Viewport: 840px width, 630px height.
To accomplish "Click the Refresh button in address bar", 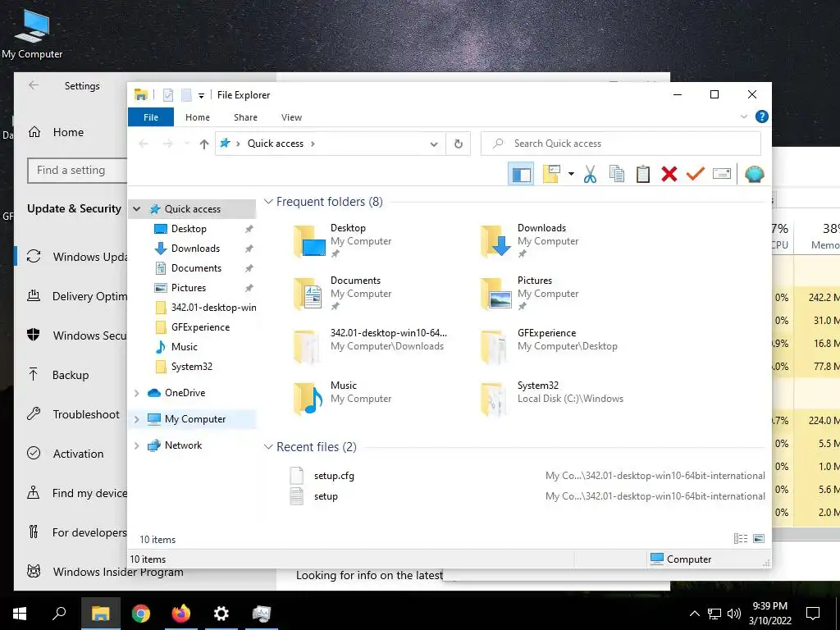I will click(x=458, y=144).
